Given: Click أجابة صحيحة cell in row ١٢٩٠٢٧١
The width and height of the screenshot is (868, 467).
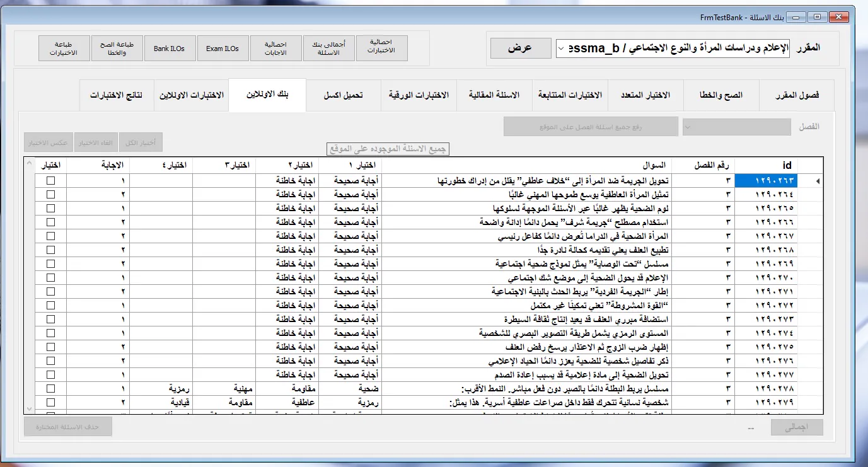Looking at the screenshot, I should click(350, 292).
